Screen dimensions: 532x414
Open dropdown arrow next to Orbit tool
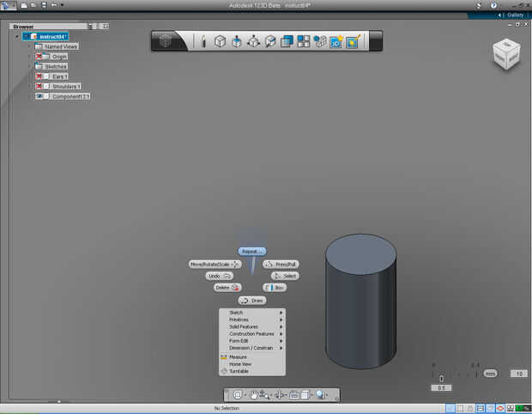coord(287,395)
